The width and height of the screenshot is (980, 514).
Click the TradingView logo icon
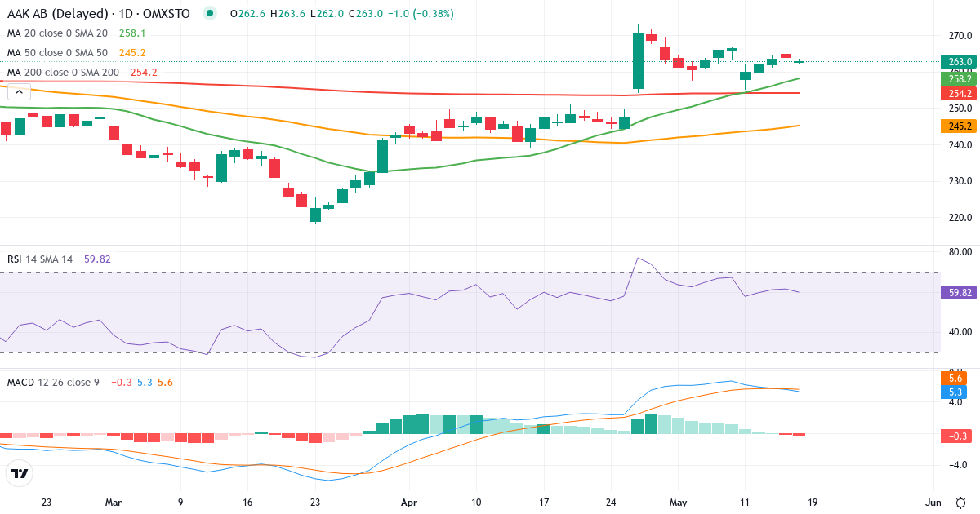(x=19, y=473)
